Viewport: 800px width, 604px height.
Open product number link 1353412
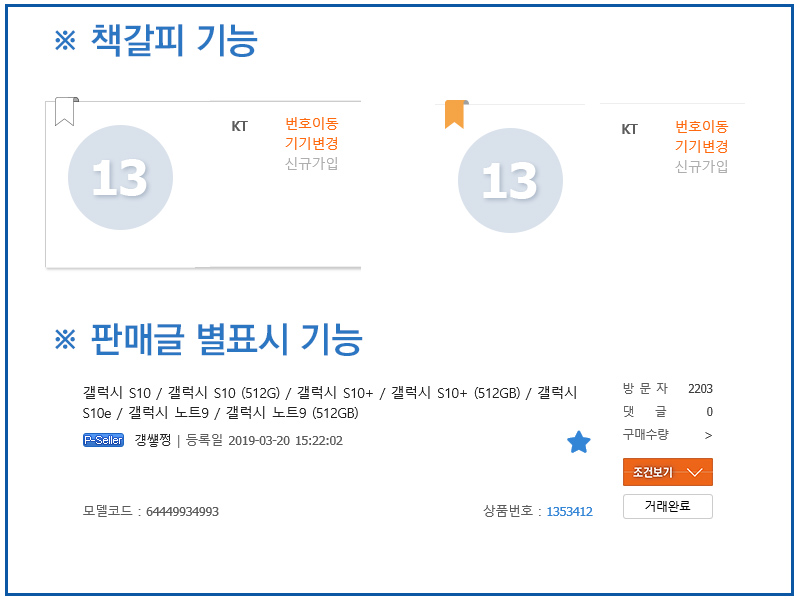(x=572, y=510)
